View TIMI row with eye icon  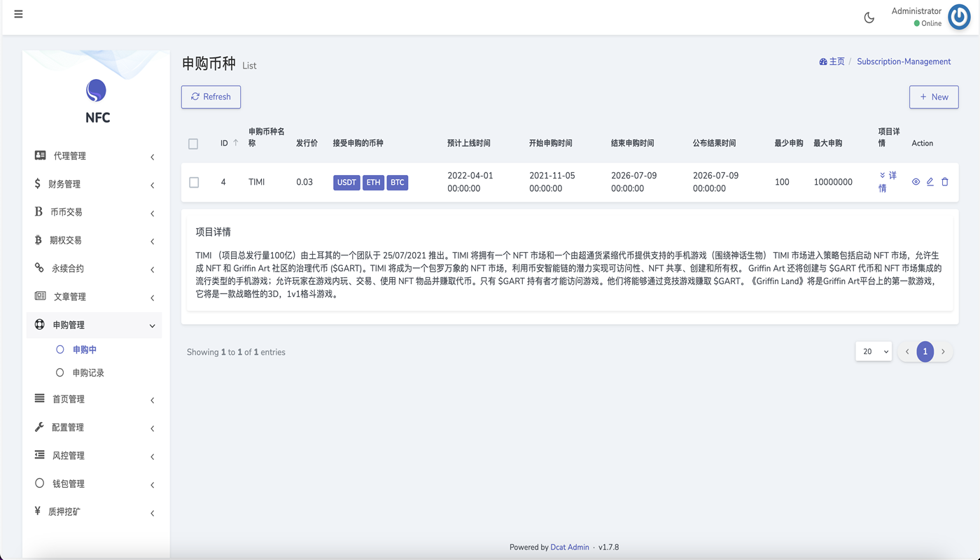916,182
